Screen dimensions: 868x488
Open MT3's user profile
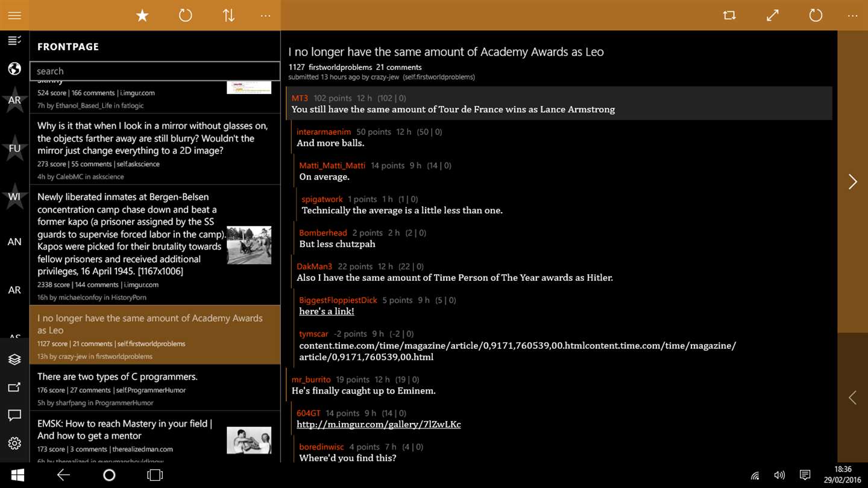300,98
